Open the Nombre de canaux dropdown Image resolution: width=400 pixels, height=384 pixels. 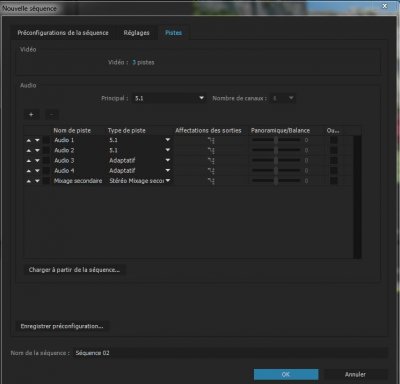pos(283,98)
